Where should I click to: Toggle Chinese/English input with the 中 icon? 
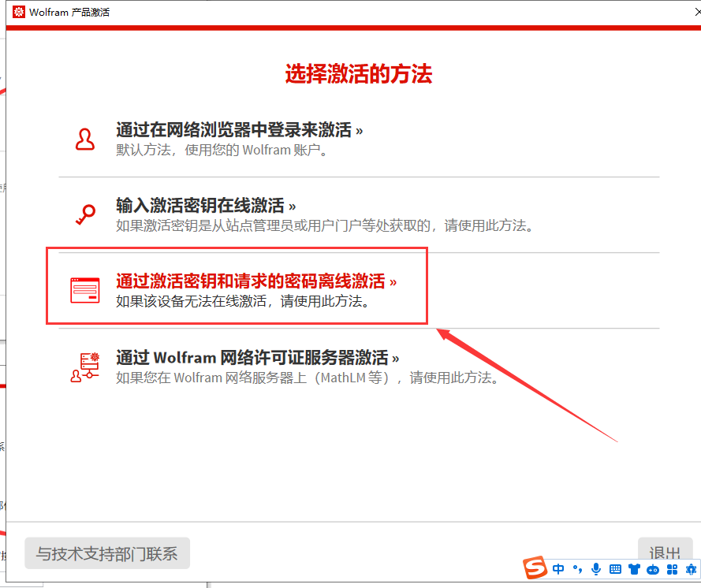click(x=558, y=569)
